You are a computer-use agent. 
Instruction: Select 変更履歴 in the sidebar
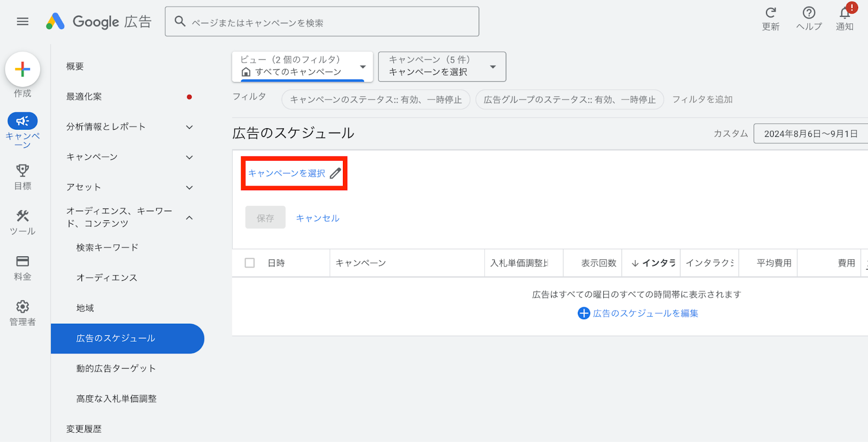(x=84, y=429)
